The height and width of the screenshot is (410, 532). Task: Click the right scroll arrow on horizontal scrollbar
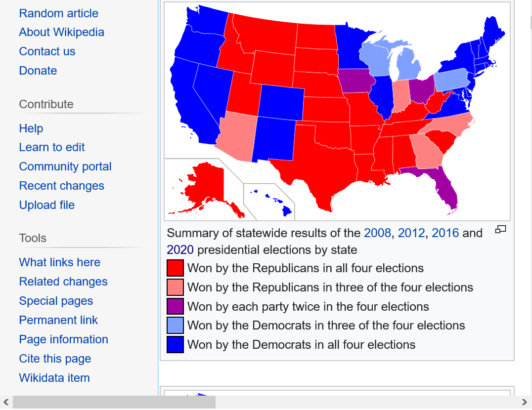point(524,402)
